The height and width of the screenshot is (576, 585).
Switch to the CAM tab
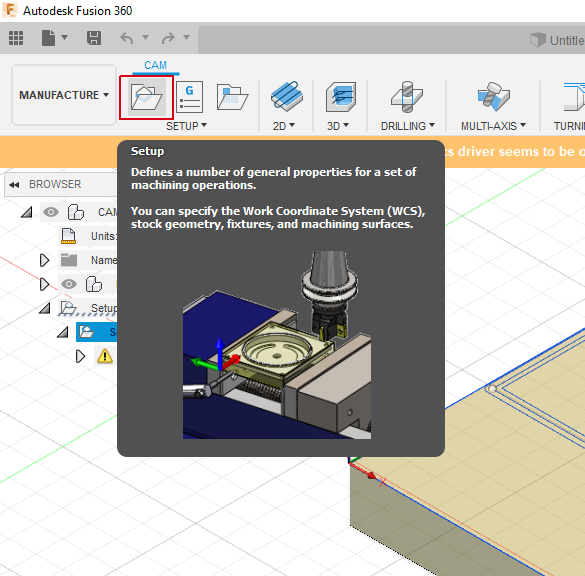156,65
